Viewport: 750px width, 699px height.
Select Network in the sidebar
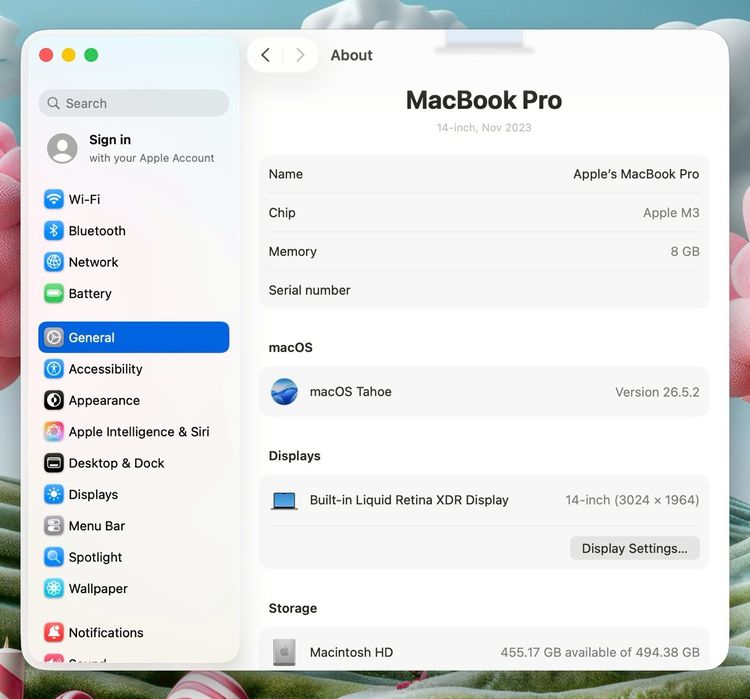click(133, 262)
